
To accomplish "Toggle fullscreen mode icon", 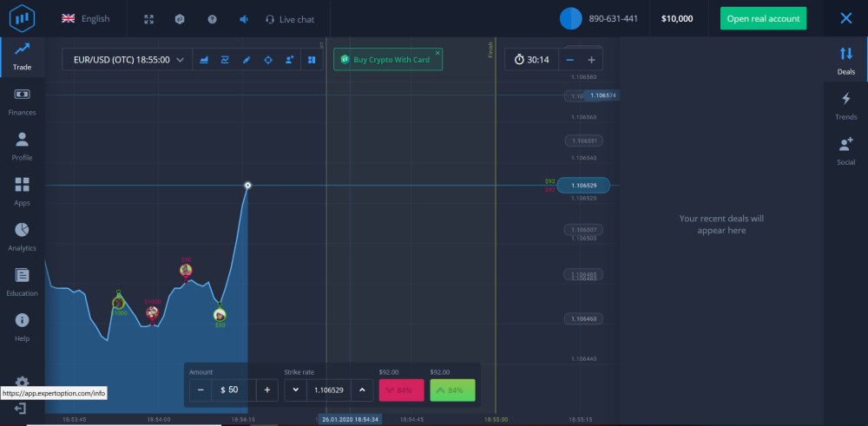I will [x=148, y=19].
